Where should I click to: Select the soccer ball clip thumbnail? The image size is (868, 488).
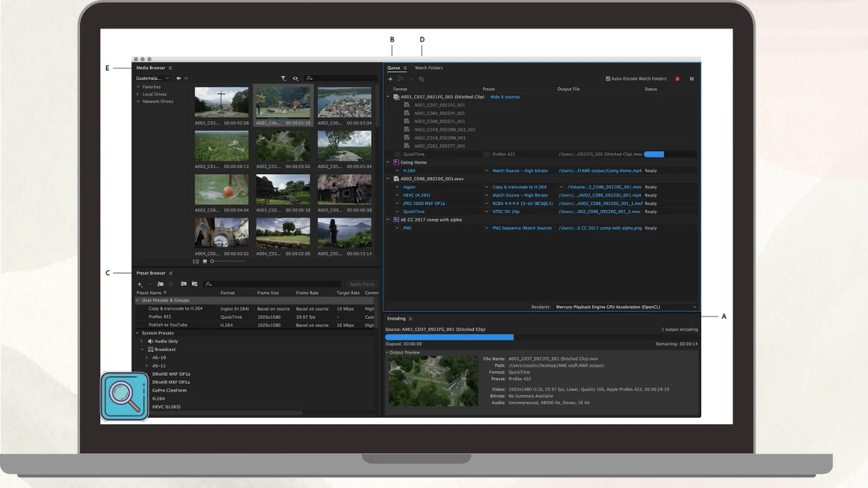222,190
